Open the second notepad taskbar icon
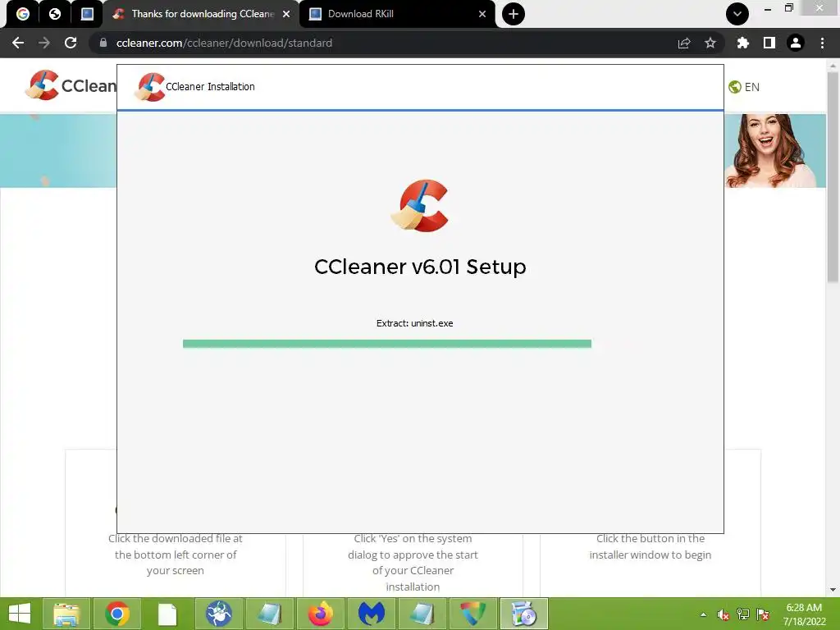This screenshot has width=840, height=630. click(x=422, y=614)
